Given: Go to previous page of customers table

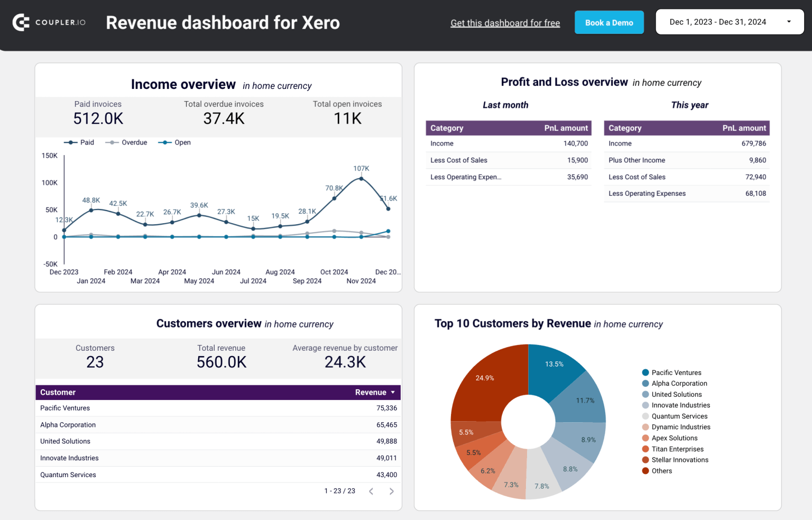Looking at the screenshot, I should pyautogui.click(x=371, y=491).
